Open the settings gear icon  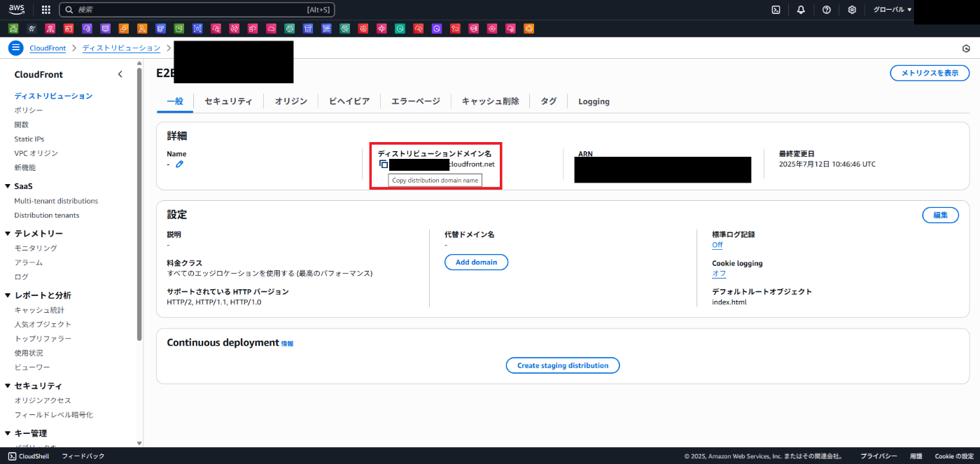pyautogui.click(x=852, y=10)
